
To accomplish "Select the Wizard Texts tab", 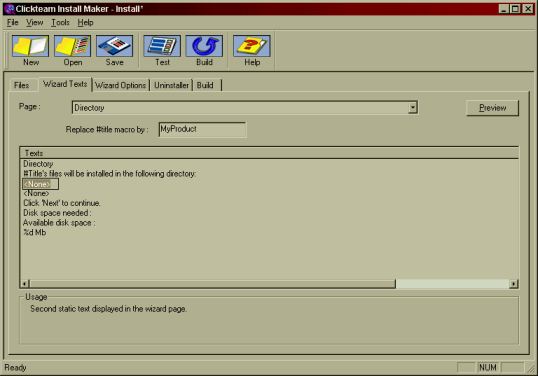I will click(65, 84).
